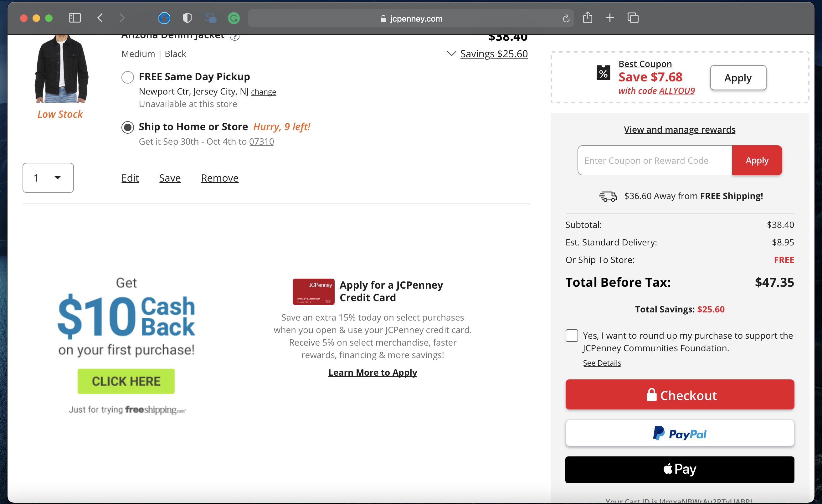Click the Total Savings $25.60 text
Viewport: 822px width, 504px height.
click(680, 309)
